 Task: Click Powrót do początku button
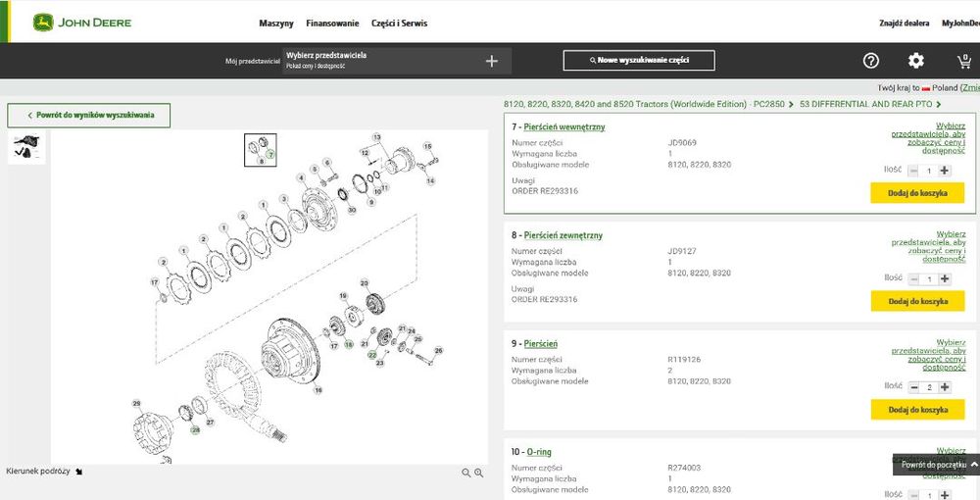point(936,465)
